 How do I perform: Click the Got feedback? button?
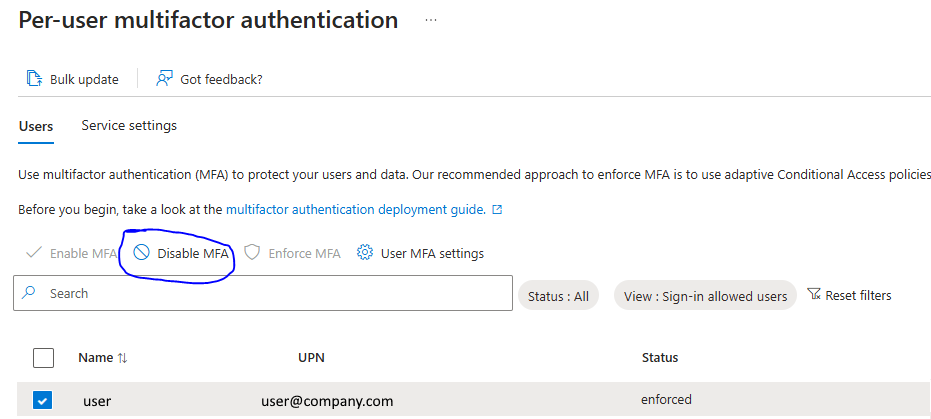[x=209, y=79]
